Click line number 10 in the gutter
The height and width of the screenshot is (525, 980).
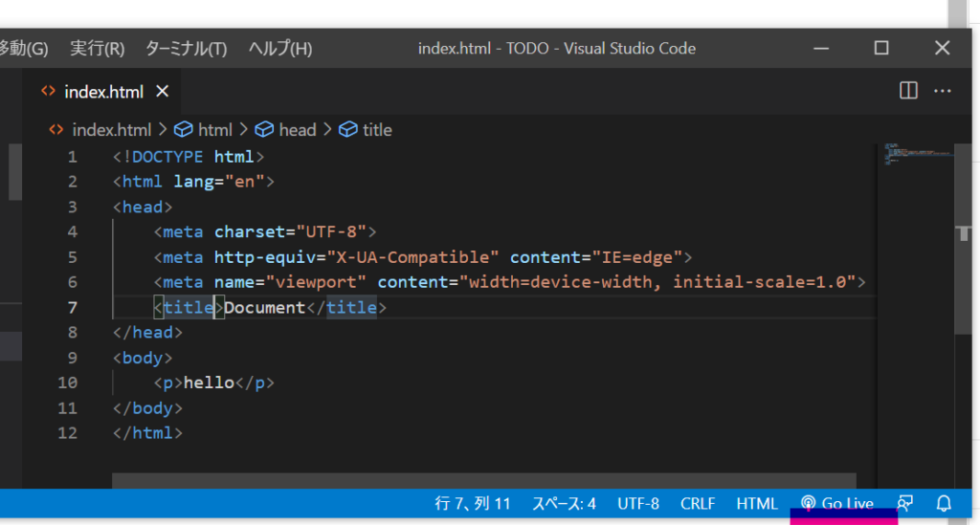(x=67, y=383)
